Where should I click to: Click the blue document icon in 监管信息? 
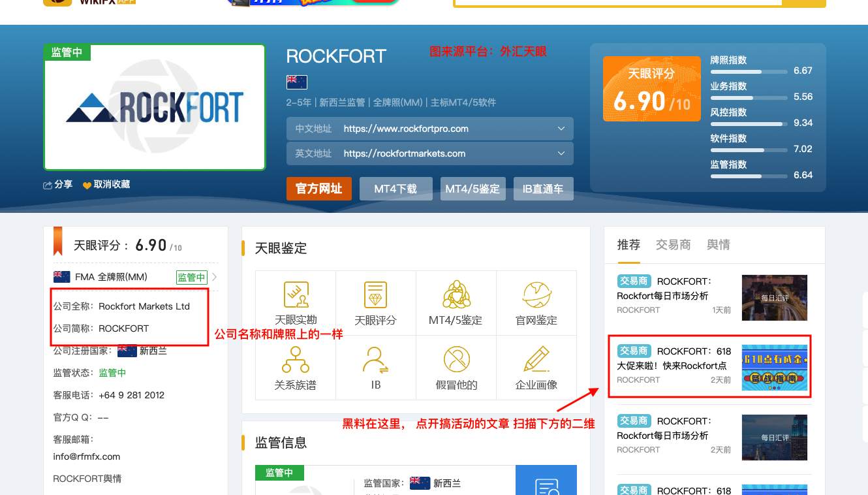pyautogui.click(x=546, y=486)
